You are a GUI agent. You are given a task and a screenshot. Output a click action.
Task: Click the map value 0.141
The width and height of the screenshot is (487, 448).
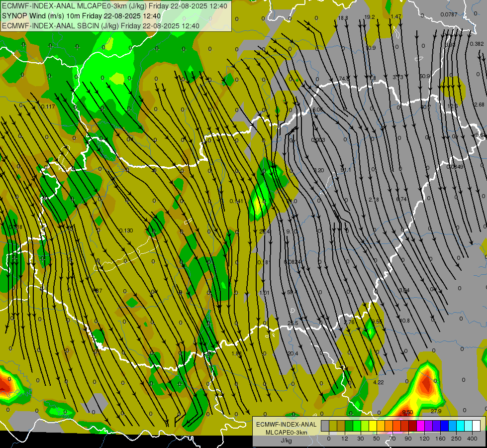tap(236, 201)
